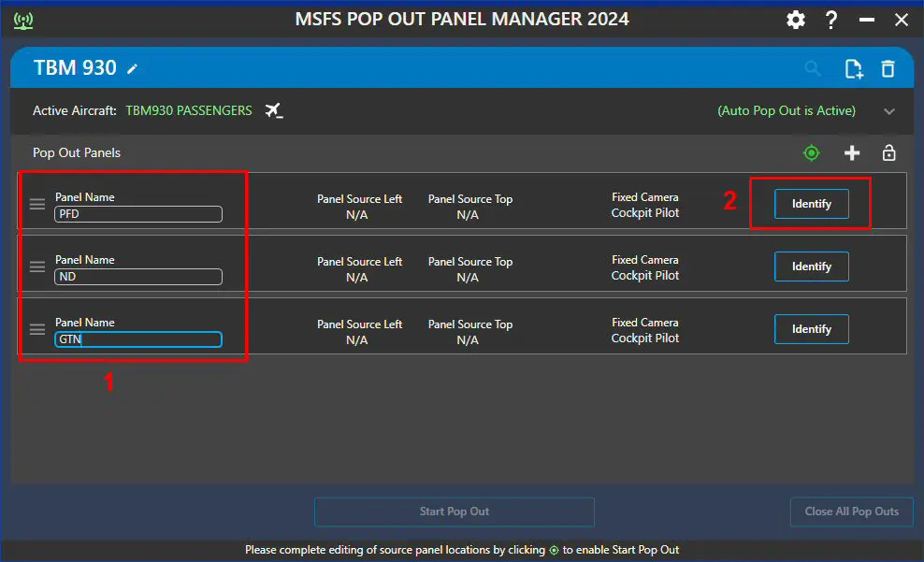Viewport: 924px width, 562px height.
Task: Edit profile name with pencil icon
Action: pos(133,69)
